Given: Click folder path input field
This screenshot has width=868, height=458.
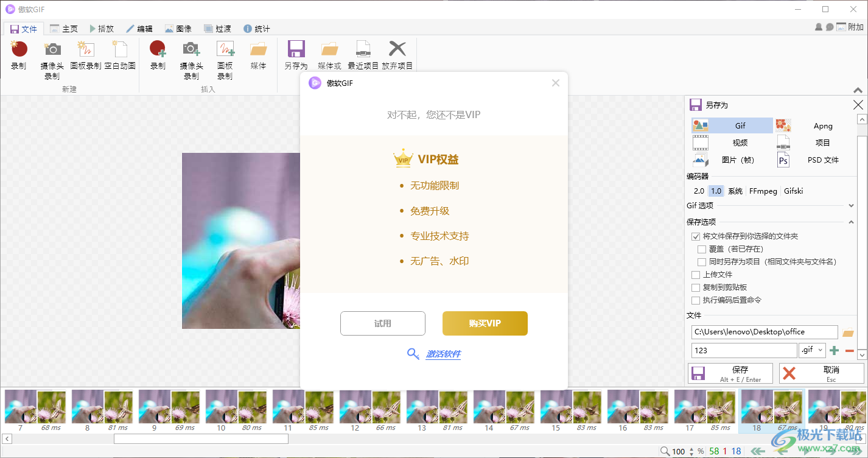Looking at the screenshot, I should click(x=765, y=333).
